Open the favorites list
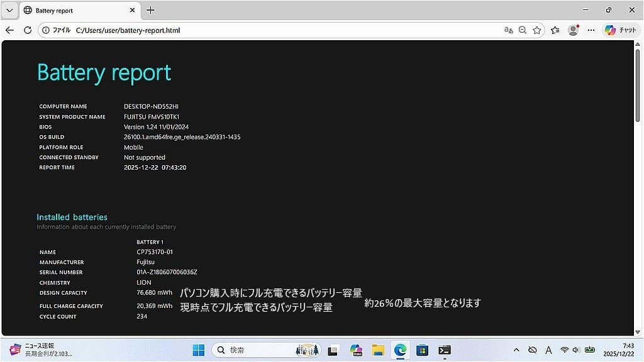The height and width of the screenshot is (362, 644). point(554,30)
